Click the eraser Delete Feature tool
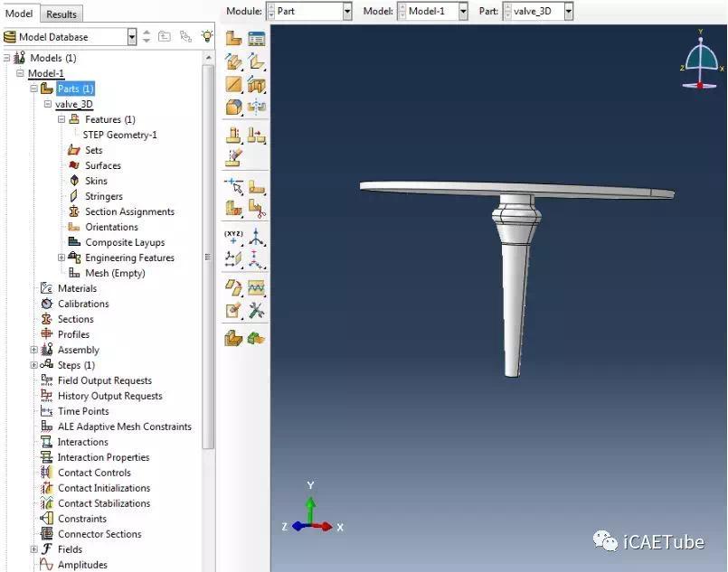Viewport: 728px width, 572px height. [x=233, y=158]
